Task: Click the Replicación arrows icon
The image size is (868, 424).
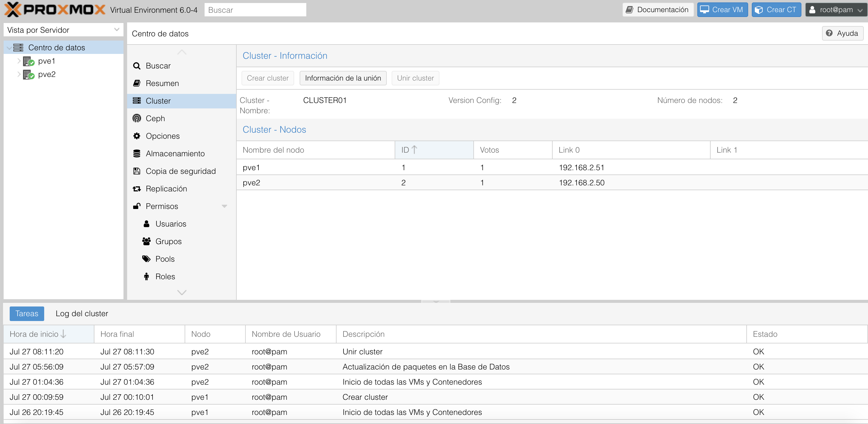Action: 137,189
